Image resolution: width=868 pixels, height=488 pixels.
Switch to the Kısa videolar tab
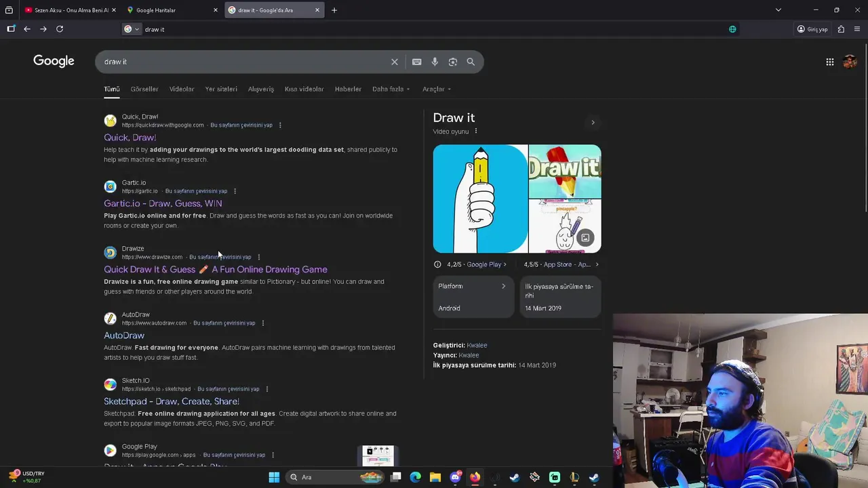(304, 89)
